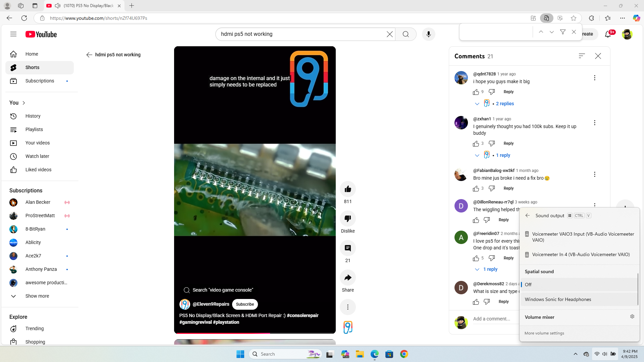Viewport: 644px width, 362px height.
Task: Show more subscriptions
Action: pos(40,296)
